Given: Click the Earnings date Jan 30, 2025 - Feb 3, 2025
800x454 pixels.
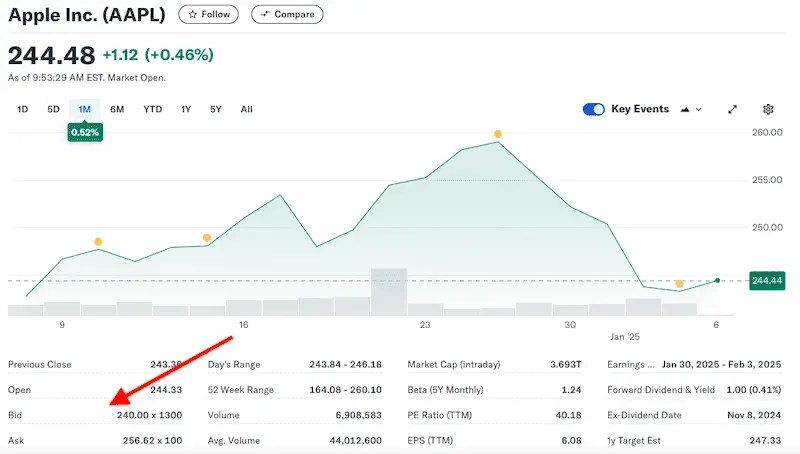Looking at the screenshot, I should 721,364.
